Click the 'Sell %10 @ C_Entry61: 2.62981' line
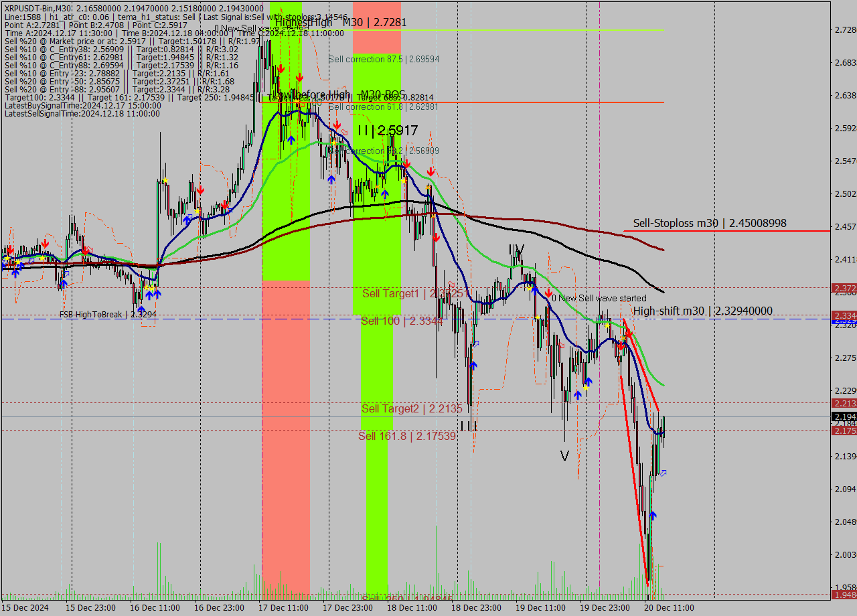The image size is (857, 616). 121,58
